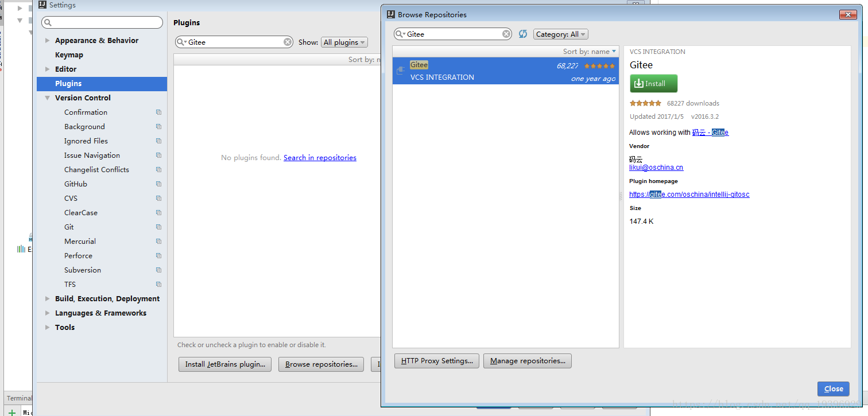Expand Build, Execution, Deployment section
Viewport: 868px width, 416px height.
[48, 299]
